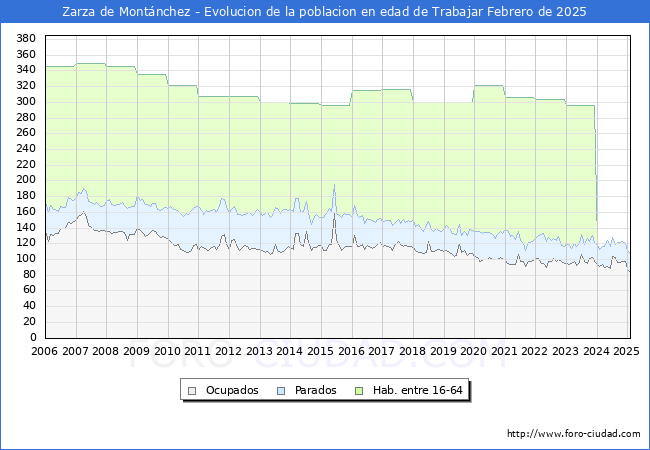
Task: Click the 2025 x-axis label
Action: [626, 351]
